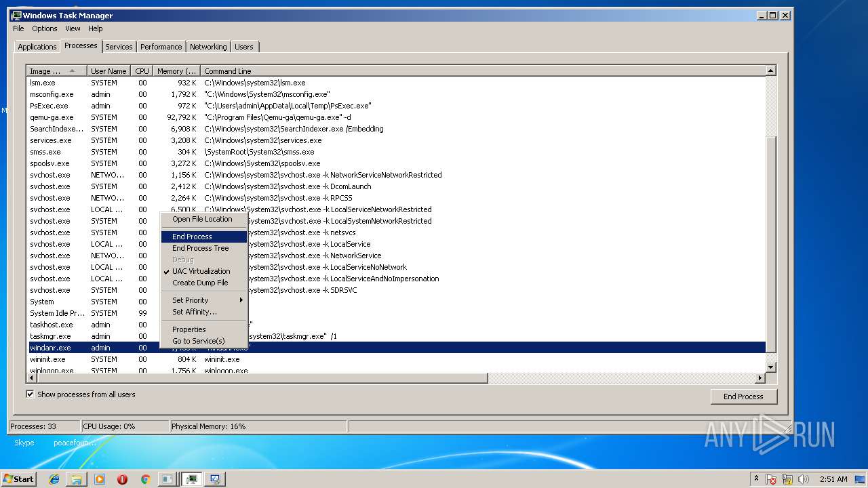
Task: Show hidden tray icons arrow
Action: (756, 479)
